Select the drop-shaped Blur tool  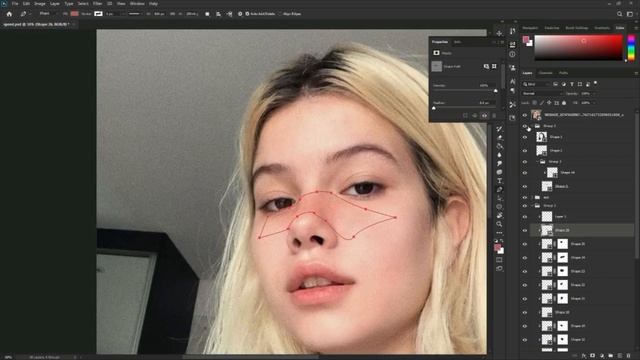(x=499, y=155)
